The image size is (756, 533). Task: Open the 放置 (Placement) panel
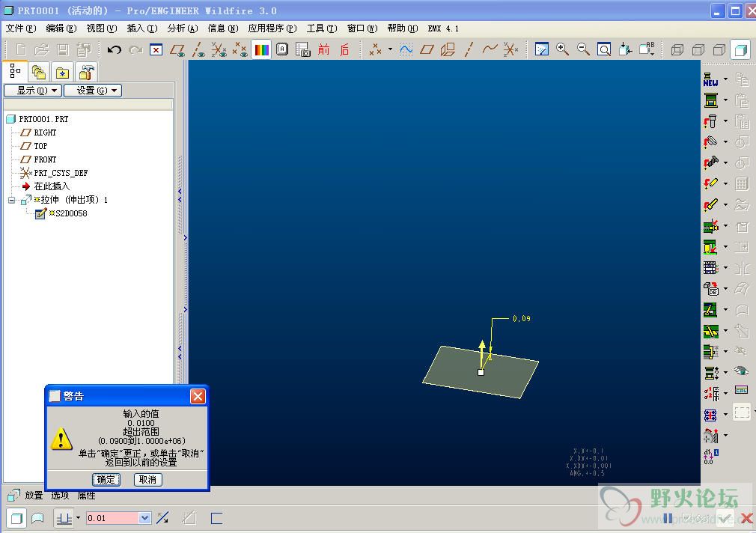pos(34,496)
